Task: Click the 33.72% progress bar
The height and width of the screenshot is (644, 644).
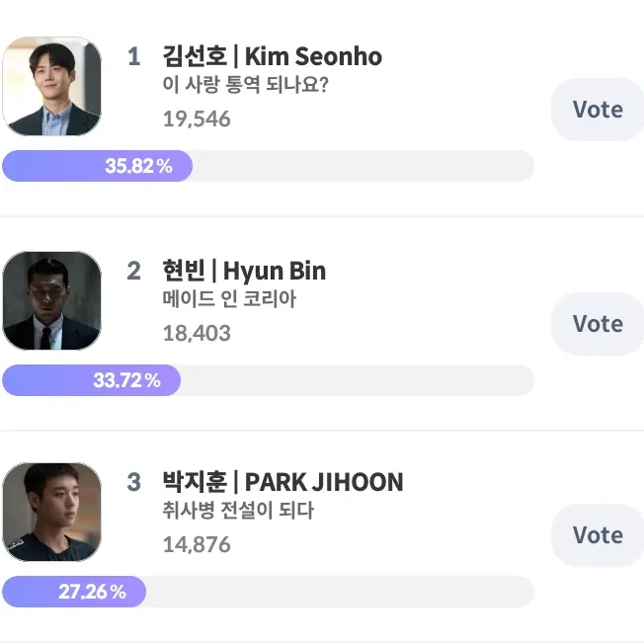Action: 269,380
